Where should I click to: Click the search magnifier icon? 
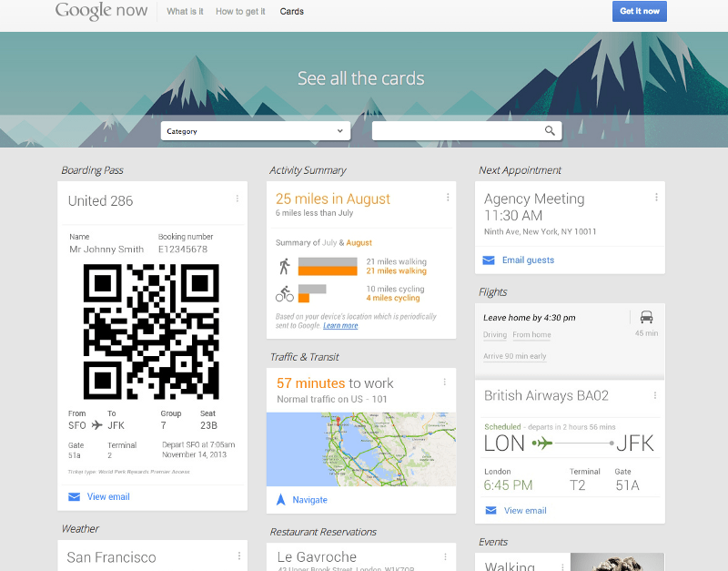[550, 131]
